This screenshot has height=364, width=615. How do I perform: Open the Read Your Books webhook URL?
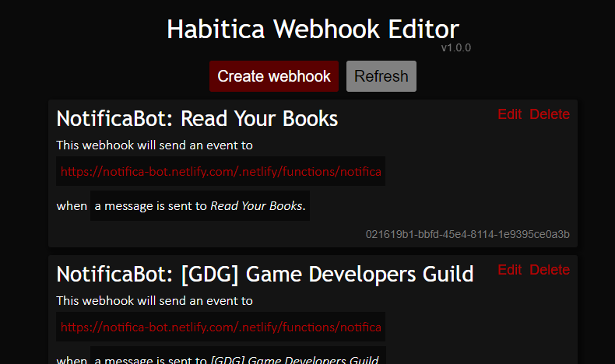[x=221, y=172]
